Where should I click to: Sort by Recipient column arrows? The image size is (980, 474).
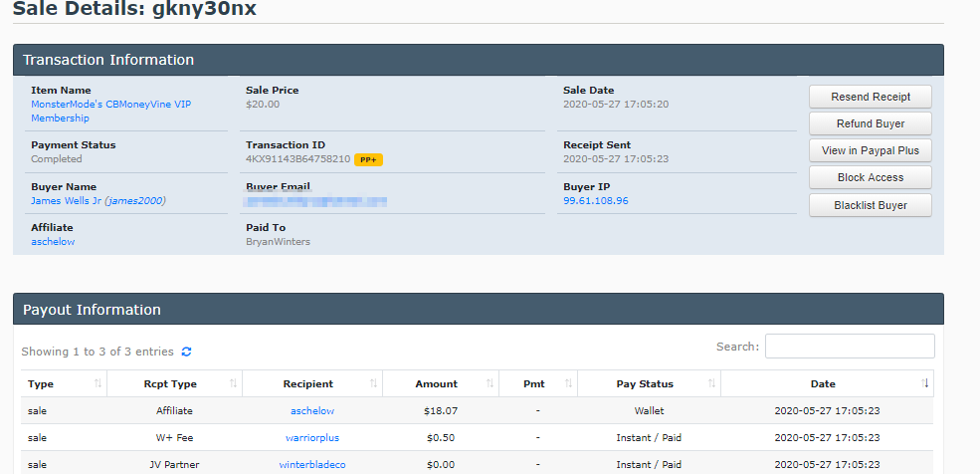[x=373, y=383]
